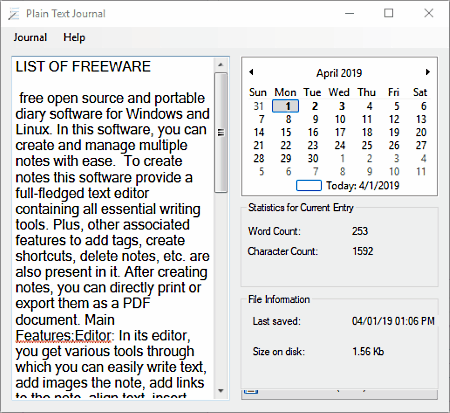
Task: Open the Help menu
Action: pyautogui.click(x=74, y=37)
